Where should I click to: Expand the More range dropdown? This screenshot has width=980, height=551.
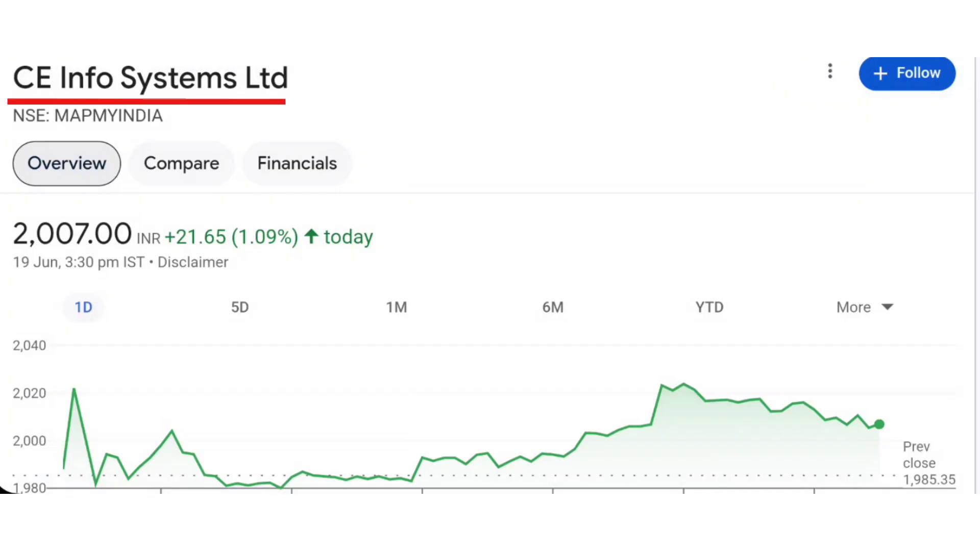pos(865,307)
